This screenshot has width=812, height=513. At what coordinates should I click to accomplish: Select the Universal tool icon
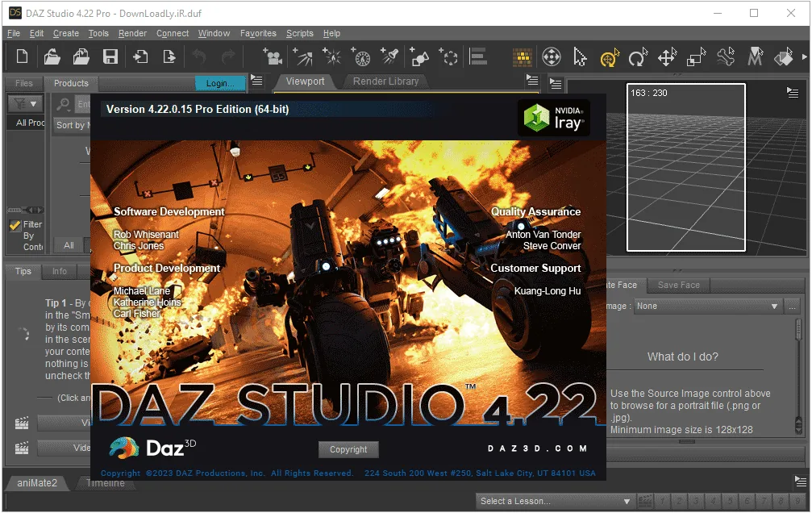(x=609, y=57)
